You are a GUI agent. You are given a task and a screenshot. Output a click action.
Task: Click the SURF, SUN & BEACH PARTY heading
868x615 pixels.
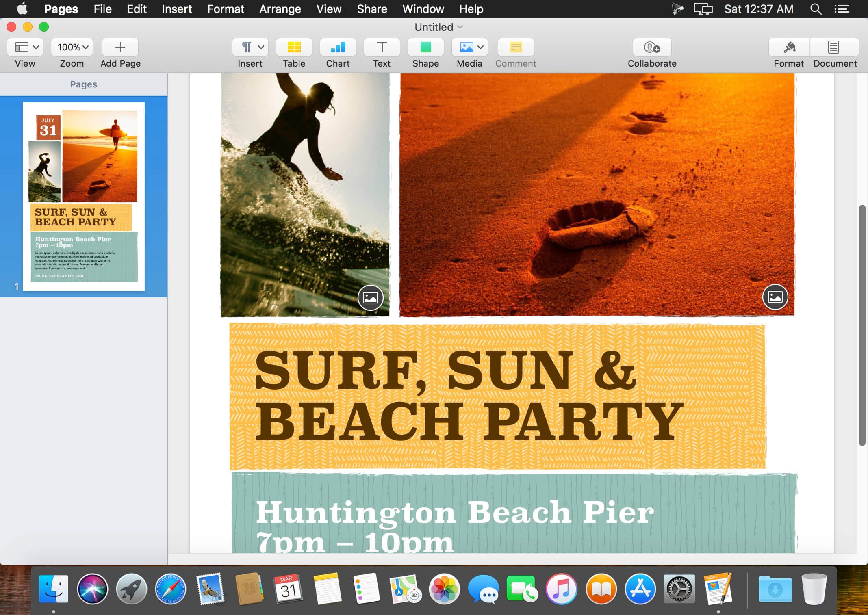click(469, 395)
